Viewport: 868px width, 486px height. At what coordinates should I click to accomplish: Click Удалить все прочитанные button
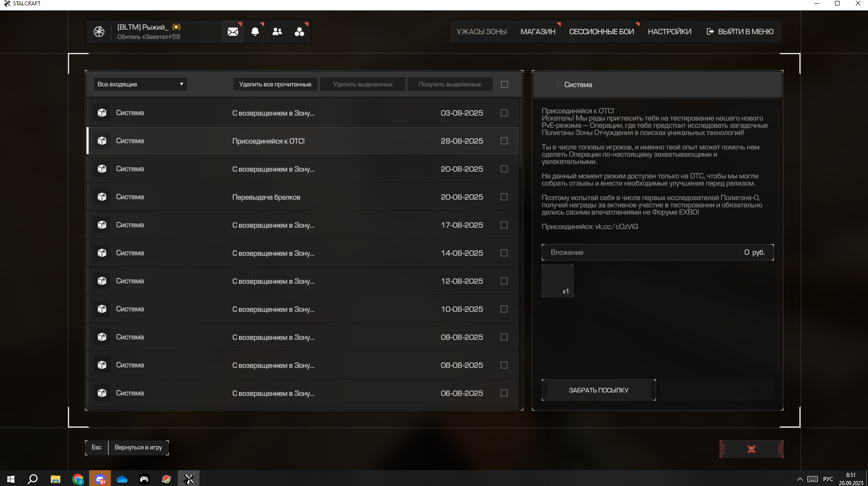coord(275,85)
